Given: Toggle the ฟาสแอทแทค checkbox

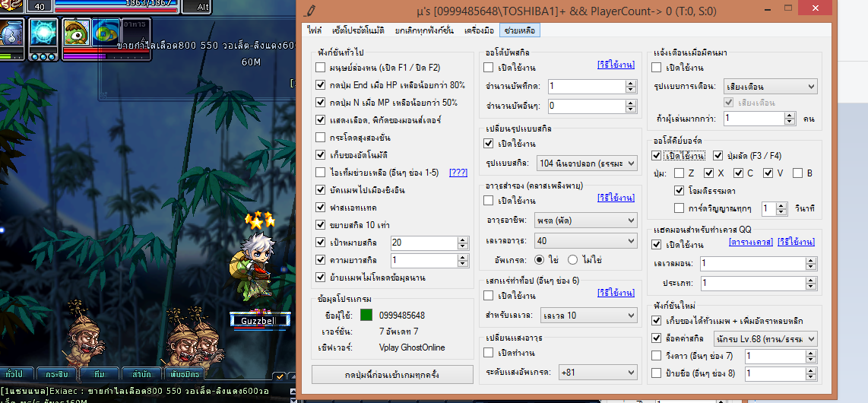Looking at the screenshot, I should [320, 208].
